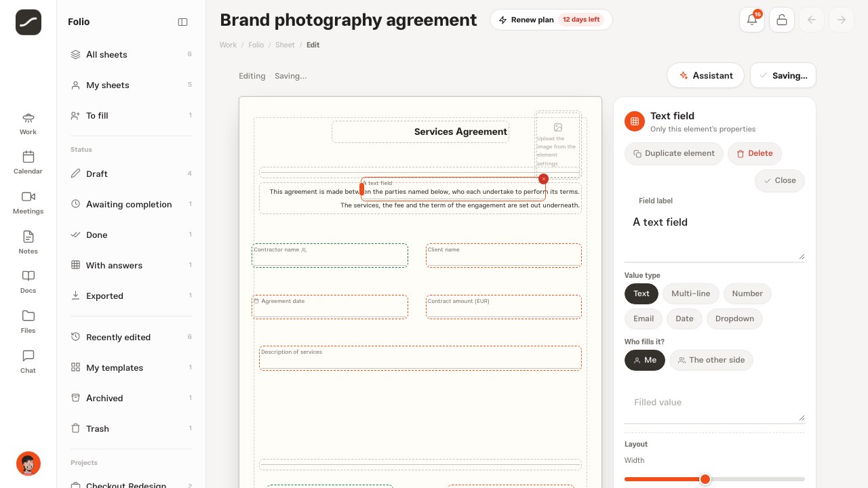Select the Multi-line value type
The width and height of the screenshot is (868, 488).
pos(691,293)
